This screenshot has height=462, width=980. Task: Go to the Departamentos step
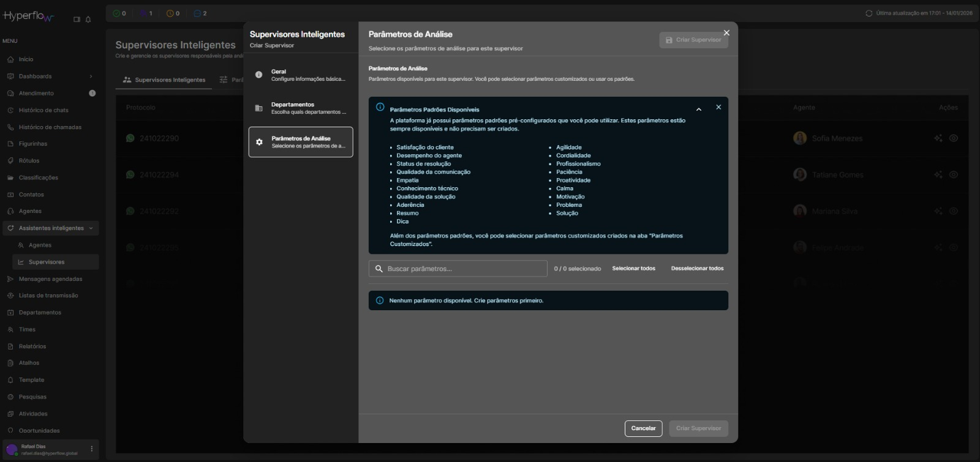pyautogui.click(x=301, y=108)
